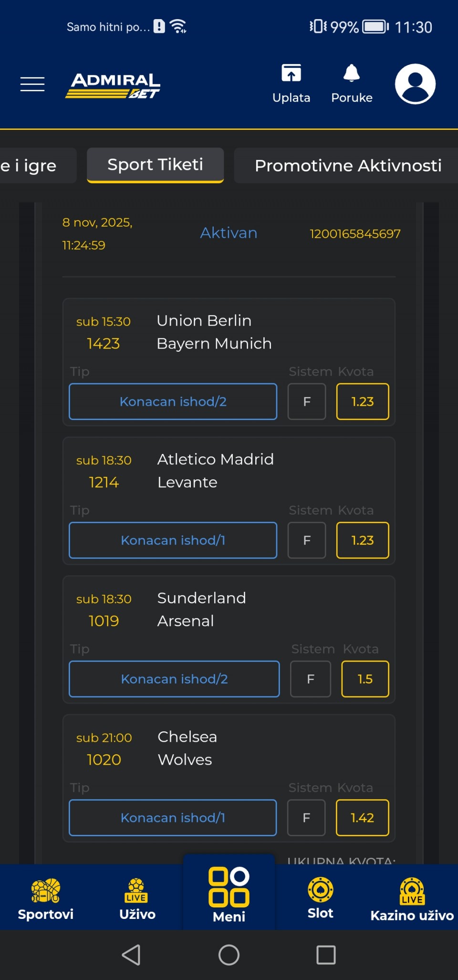458x980 pixels.
Task: Select Atletico Madrid Konacan ishod/1 tip
Action: 173,540
